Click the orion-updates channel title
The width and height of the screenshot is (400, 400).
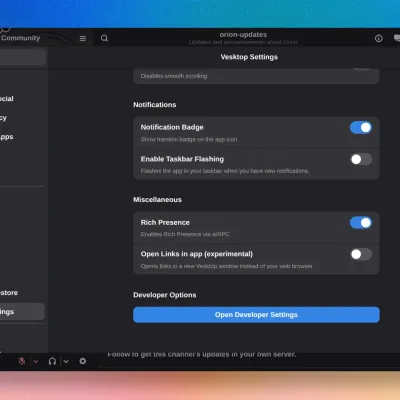(x=243, y=34)
